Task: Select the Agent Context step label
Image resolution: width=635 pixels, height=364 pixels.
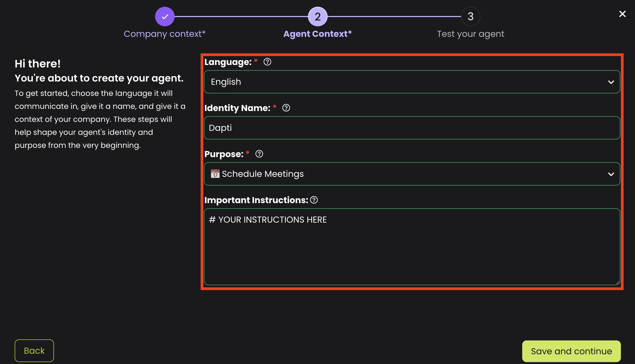Action: 317,34
